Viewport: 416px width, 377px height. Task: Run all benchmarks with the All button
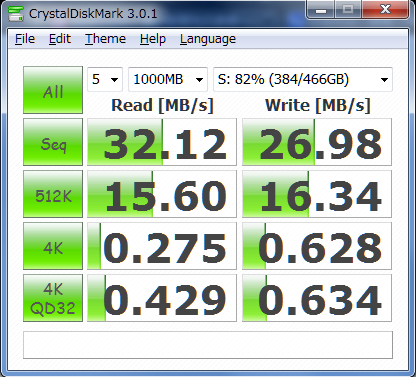pos(53,90)
